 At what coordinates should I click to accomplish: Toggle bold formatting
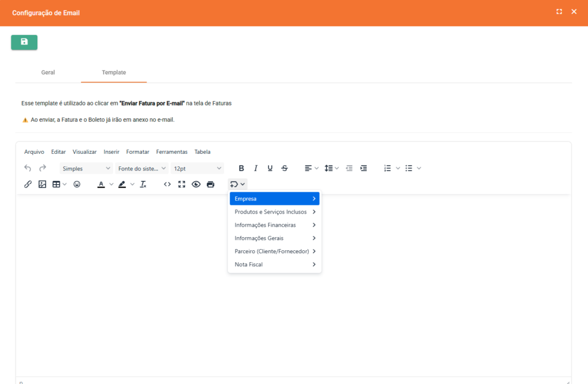tap(241, 168)
